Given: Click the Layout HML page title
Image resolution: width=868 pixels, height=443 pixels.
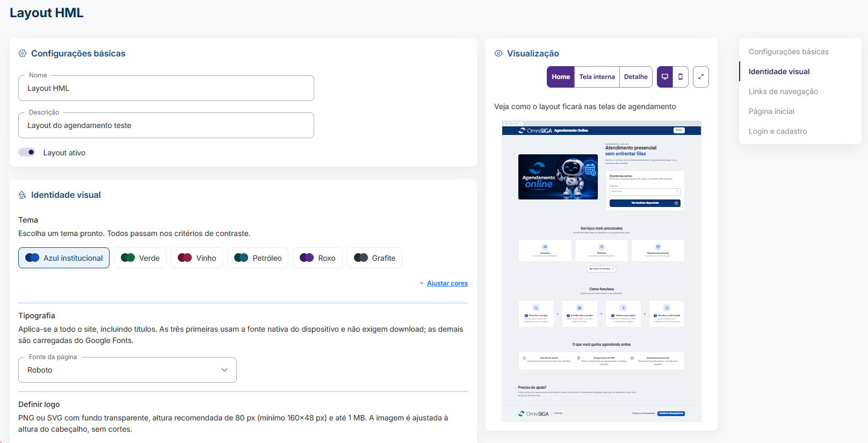Looking at the screenshot, I should [47, 13].
